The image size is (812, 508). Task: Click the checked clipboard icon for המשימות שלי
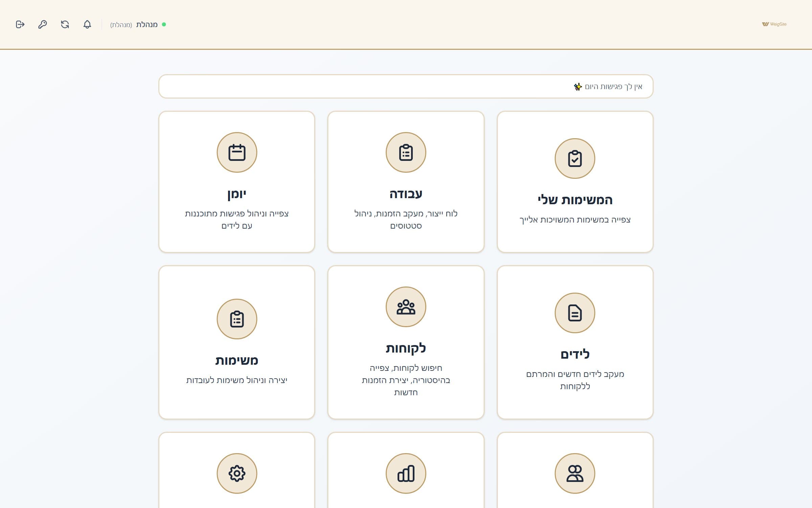tap(575, 158)
